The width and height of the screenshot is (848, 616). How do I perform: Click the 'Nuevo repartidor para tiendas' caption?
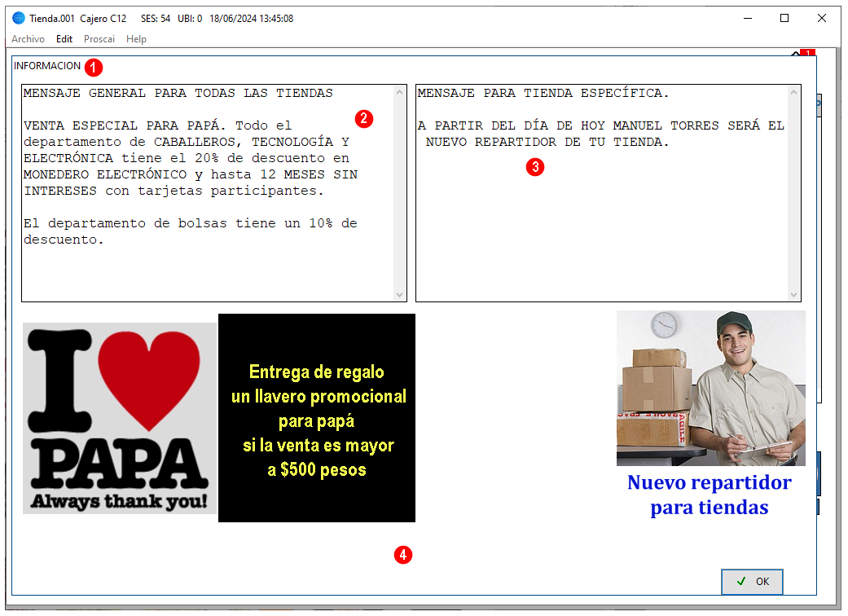click(x=709, y=495)
